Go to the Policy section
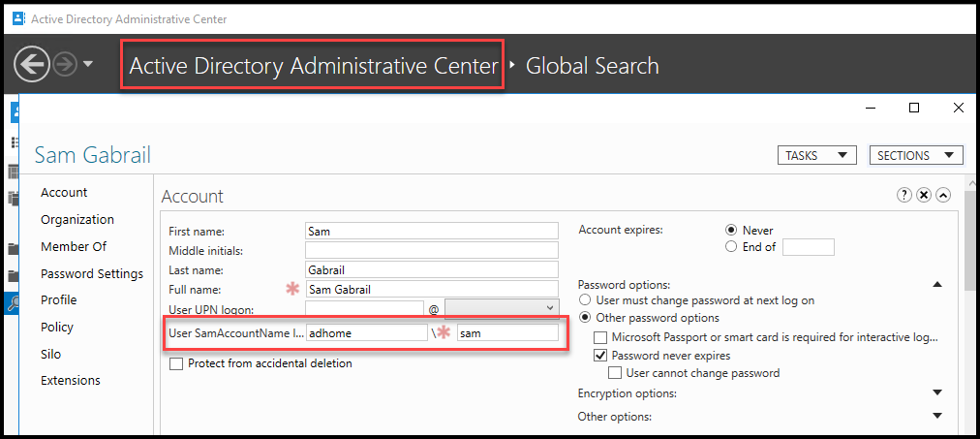 tap(57, 327)
